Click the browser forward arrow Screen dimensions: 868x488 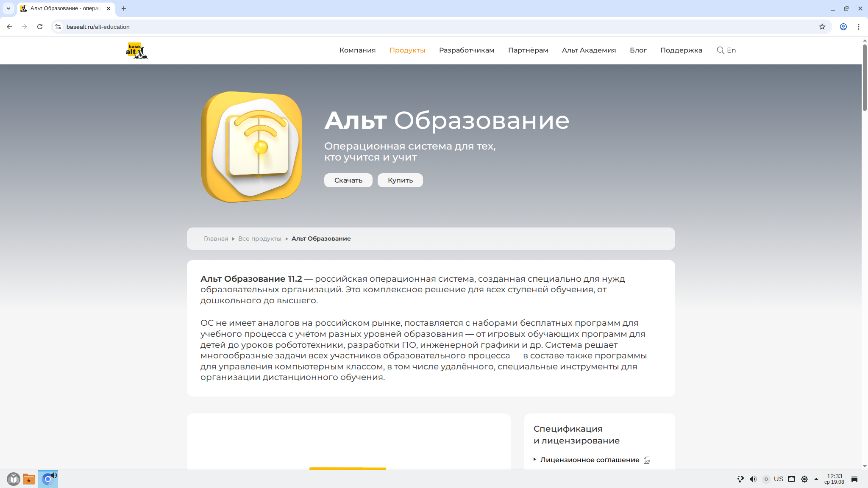click(x=25, y=27)
